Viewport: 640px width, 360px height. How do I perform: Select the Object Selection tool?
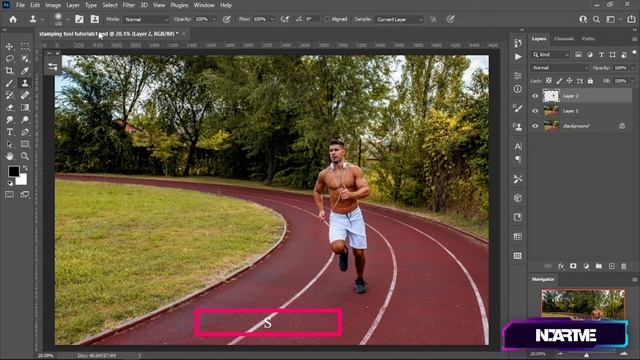pos(25,58)
